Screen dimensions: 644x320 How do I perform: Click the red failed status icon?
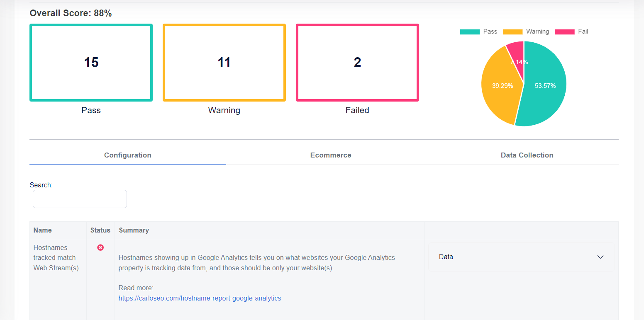[x=100, y=247]
